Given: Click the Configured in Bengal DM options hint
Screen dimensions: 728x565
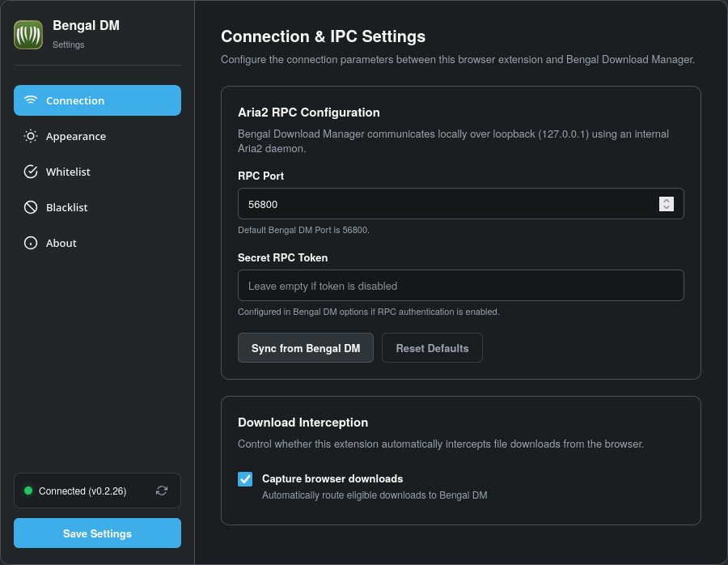Looking at the screenshot, I should point(369,312).
